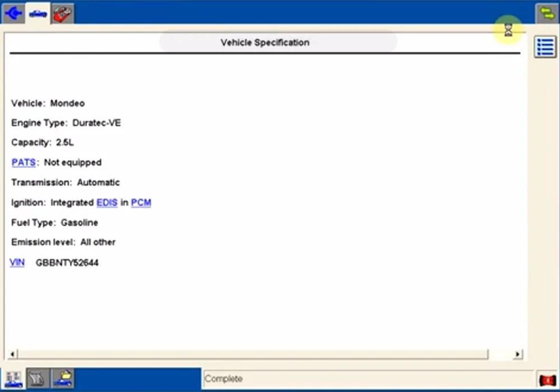Open the red toolbox tab icon
This screenshot has height=392, width=560.
pos(63,13)
